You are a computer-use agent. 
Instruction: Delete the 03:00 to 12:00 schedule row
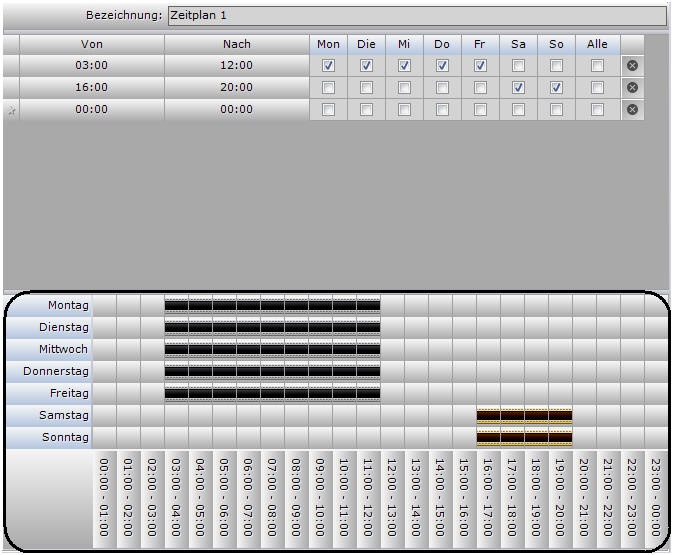(632, 66)
